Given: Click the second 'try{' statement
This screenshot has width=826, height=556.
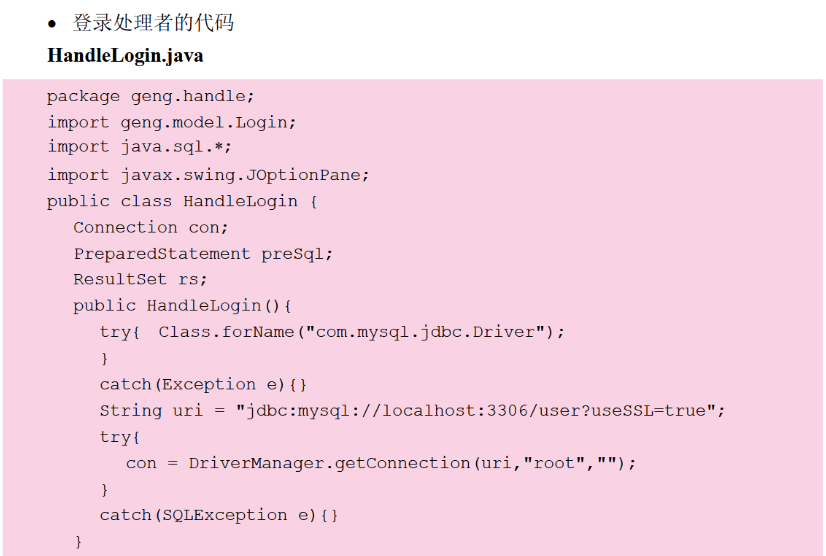Looking at the screenshot, I should (119, 437).
